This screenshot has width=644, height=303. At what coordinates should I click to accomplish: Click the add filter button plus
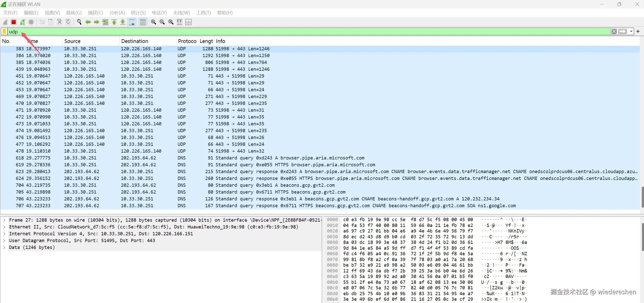[638, 32]
